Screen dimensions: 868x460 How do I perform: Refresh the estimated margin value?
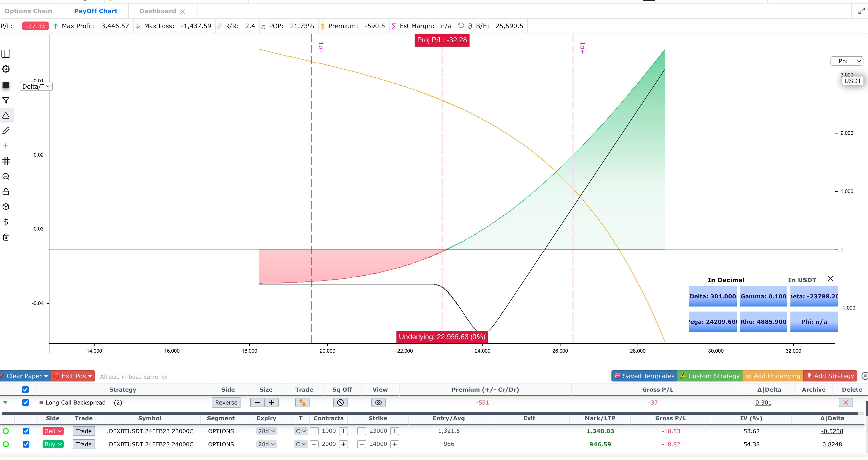coord(461,26)
